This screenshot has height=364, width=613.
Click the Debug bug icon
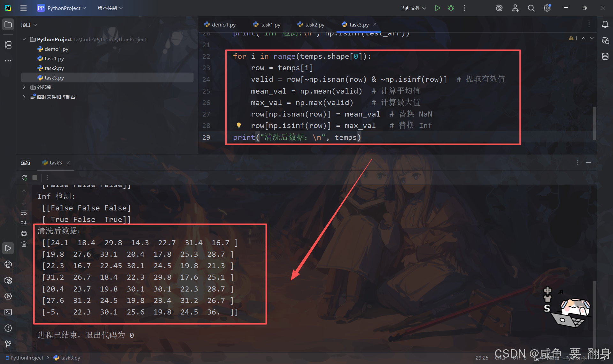coord(451,8)
